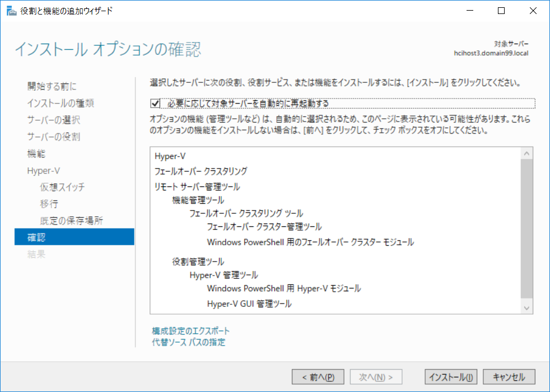The height and width of the screenshot is (392, 550).
Task: Close the wizard window
Action: pos(533,11)
